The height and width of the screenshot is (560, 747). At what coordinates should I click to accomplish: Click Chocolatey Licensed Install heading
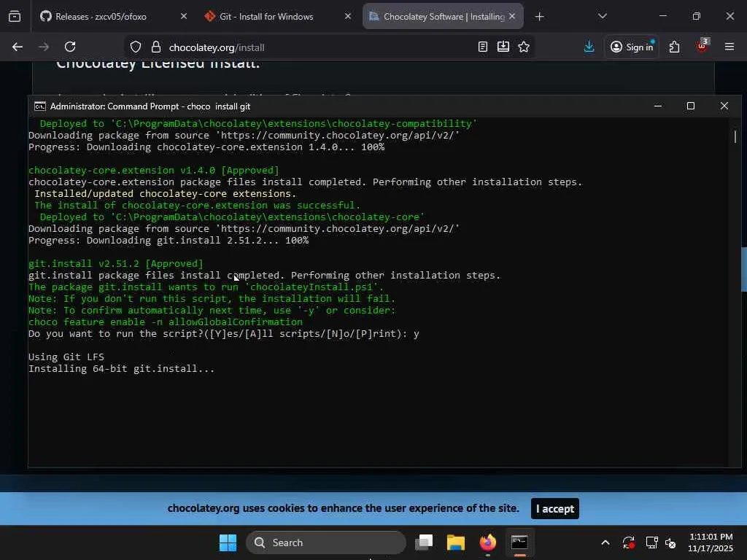coord(158,64)
